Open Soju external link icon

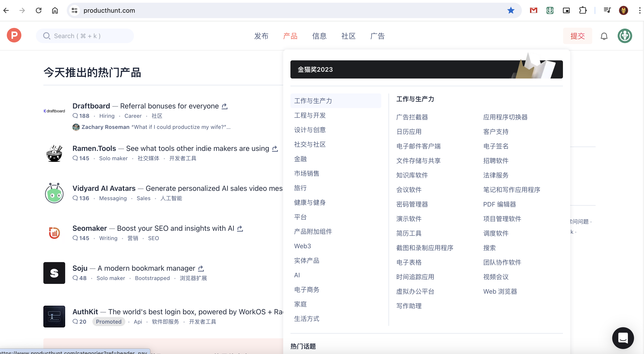click(x=201, y=268)
